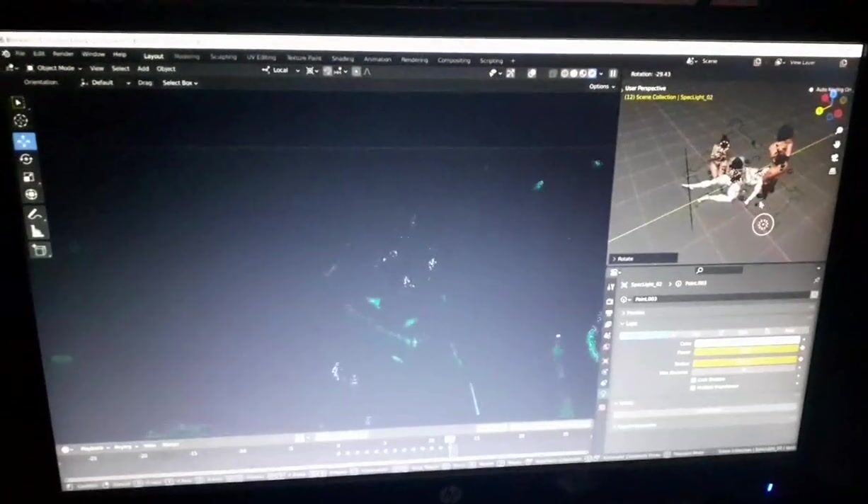Viewport: 868px width, 504px height.
Task: Open the Object Mode dropdown
Action: pyautogui.click(x=55, y=68)
